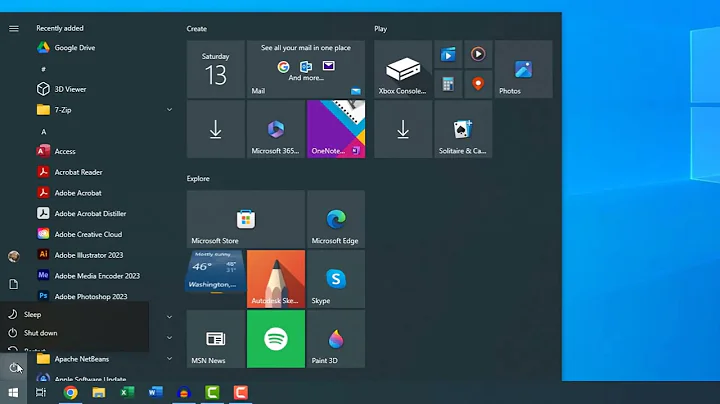Launch the Spotify tile
Screen dimensions: 720x404
[276, 339]
